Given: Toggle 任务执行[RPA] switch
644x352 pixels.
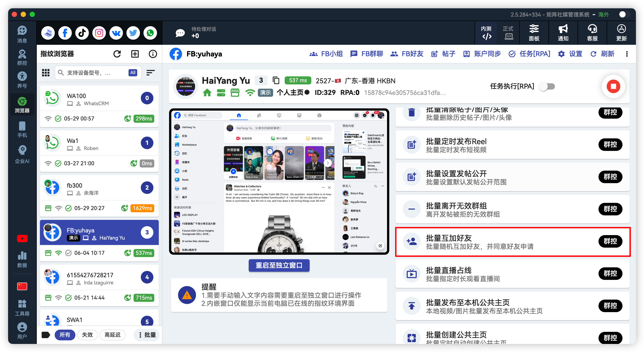Looking at the screenshot, I should click(x=547, y=86).
